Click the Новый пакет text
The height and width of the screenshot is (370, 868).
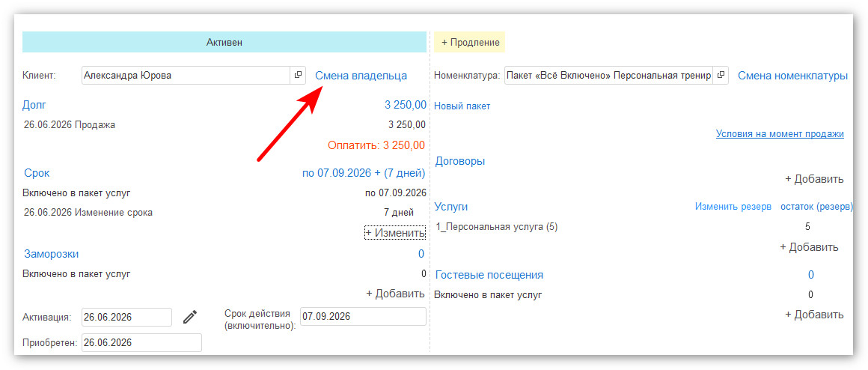(x=462, y=106)
